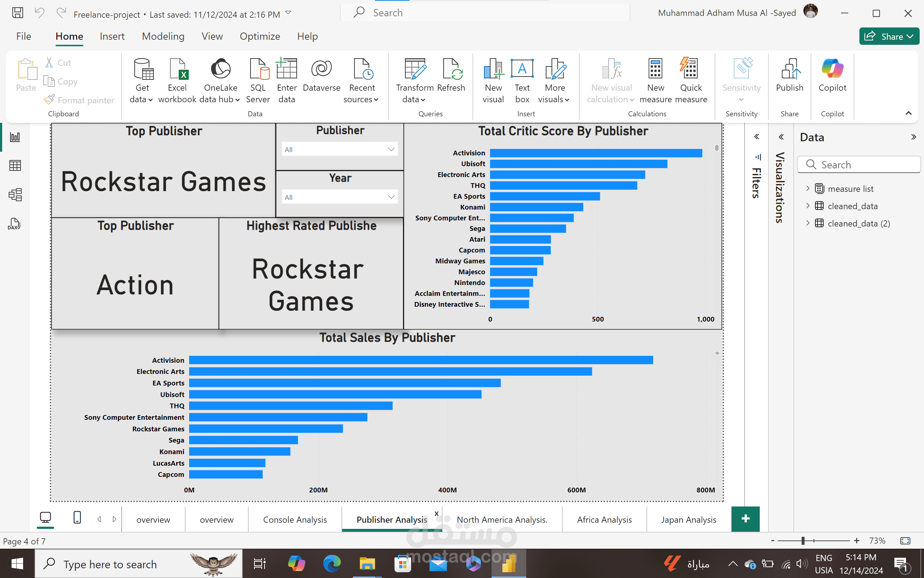Switch to desktop layout
924x578 pixels.
point(45,518)
